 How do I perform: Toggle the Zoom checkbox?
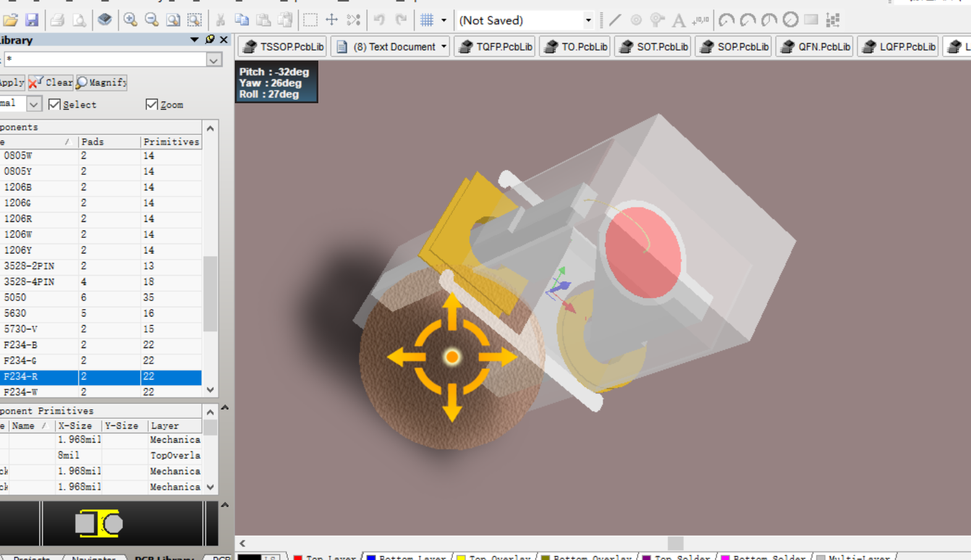point(151,104)
